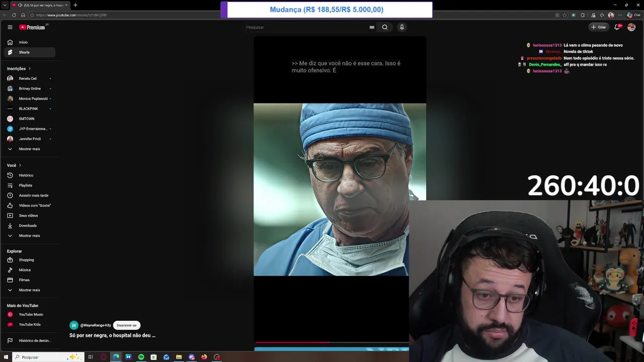Viewport: 644px width, 362px height.
Task: Open Playlists in the sidebar
Action: coord(30,186)
